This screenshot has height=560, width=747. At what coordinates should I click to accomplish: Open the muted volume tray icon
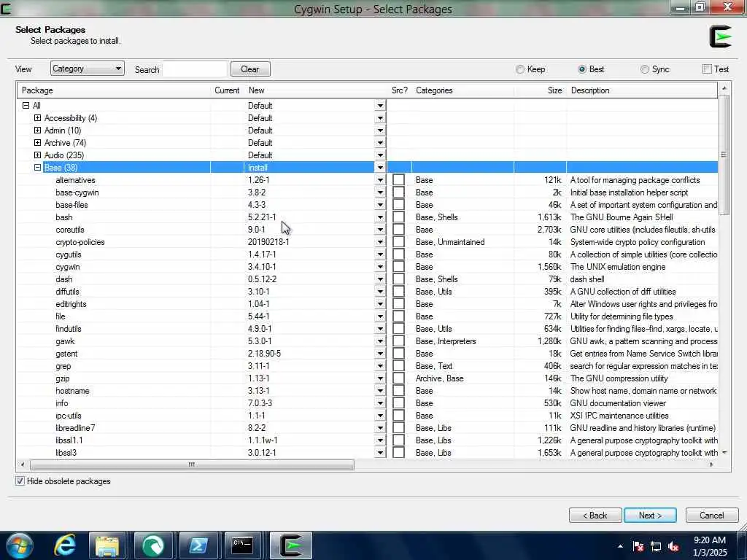tap(673, 547)
